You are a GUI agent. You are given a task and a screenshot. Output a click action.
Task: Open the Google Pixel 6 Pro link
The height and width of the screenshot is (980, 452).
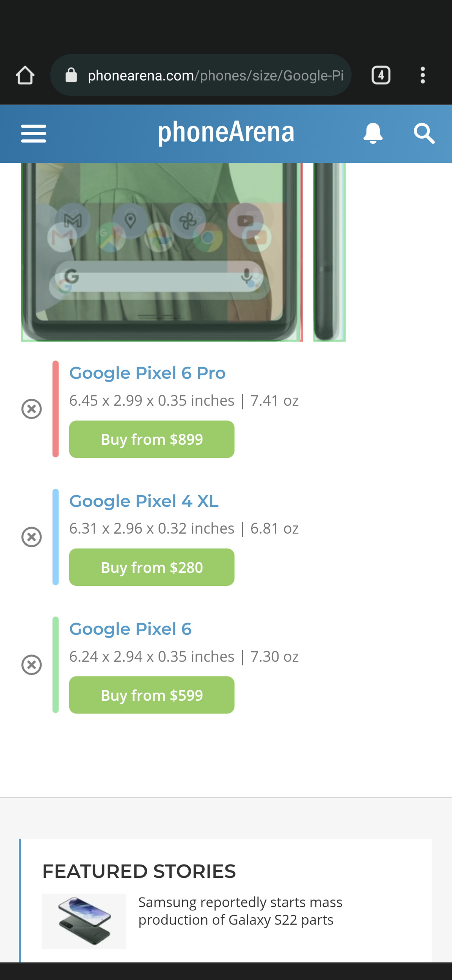[x=148, y=373]
